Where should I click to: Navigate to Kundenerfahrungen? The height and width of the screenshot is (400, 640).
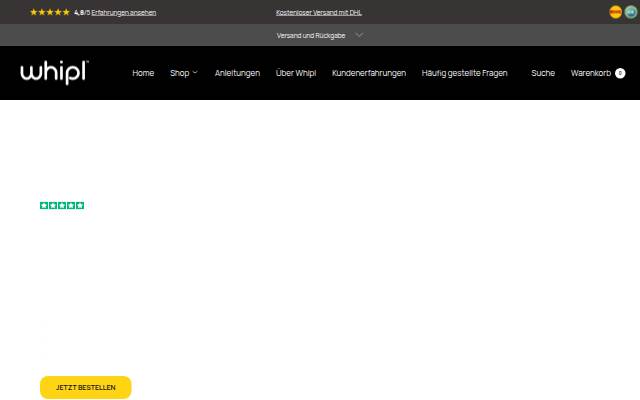point(369,73)
